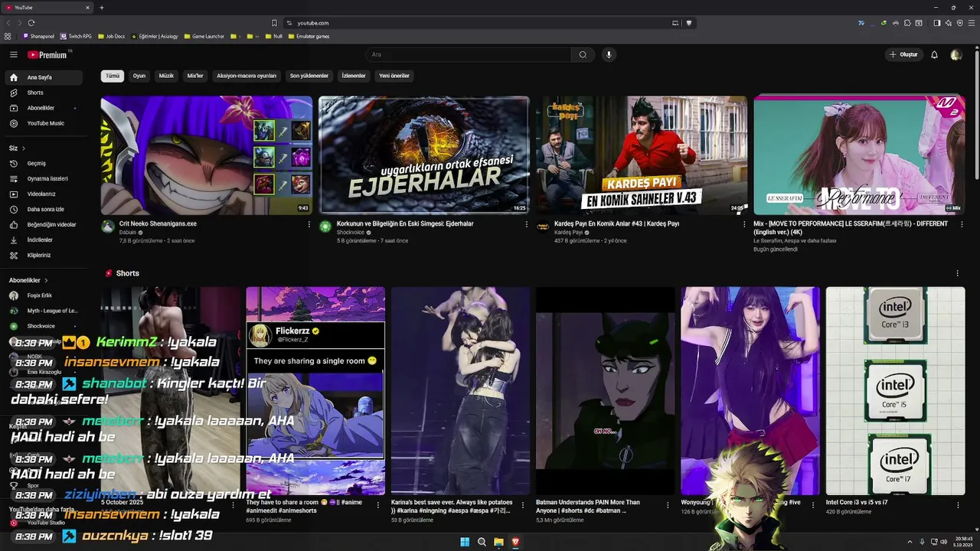The width and height of the screenshot is (980, 551).
Task: Open Beğendiğim videolar in the sidebar
Action: [43, 224]
